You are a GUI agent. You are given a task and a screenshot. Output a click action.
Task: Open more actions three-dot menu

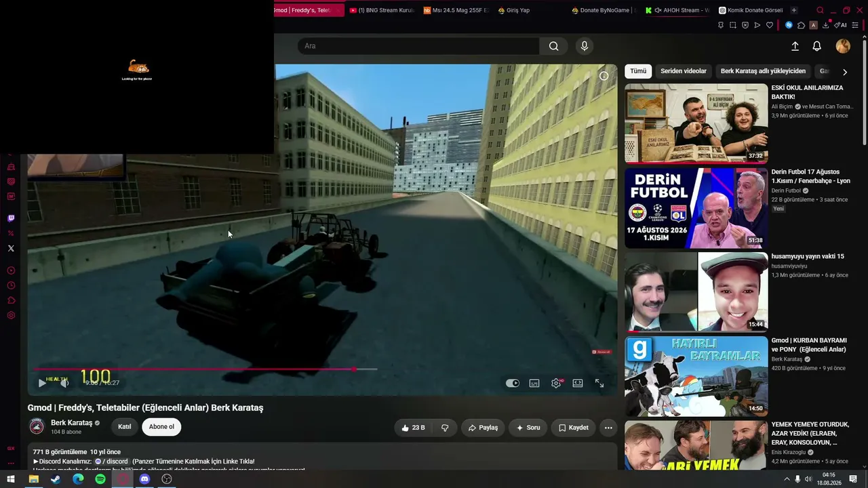[608, 428]
